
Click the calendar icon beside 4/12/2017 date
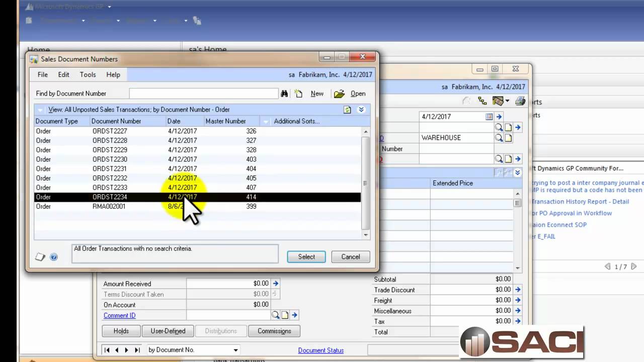point(489,117)
